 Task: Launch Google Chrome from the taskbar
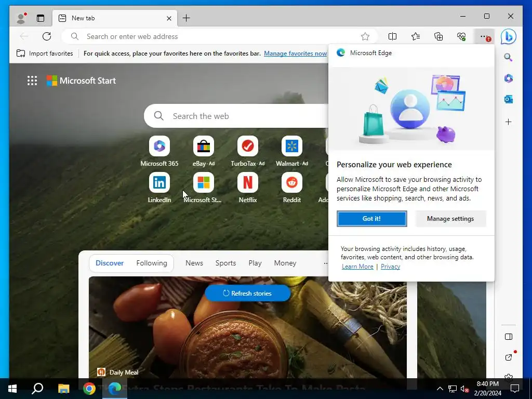89,389
